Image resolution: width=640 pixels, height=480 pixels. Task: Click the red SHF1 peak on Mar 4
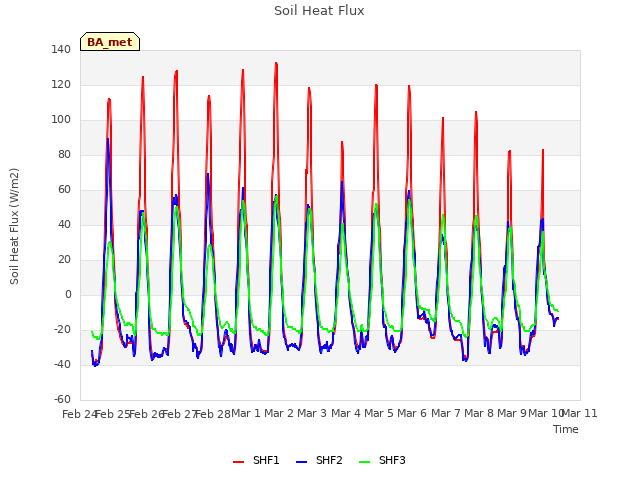point(342,142)
